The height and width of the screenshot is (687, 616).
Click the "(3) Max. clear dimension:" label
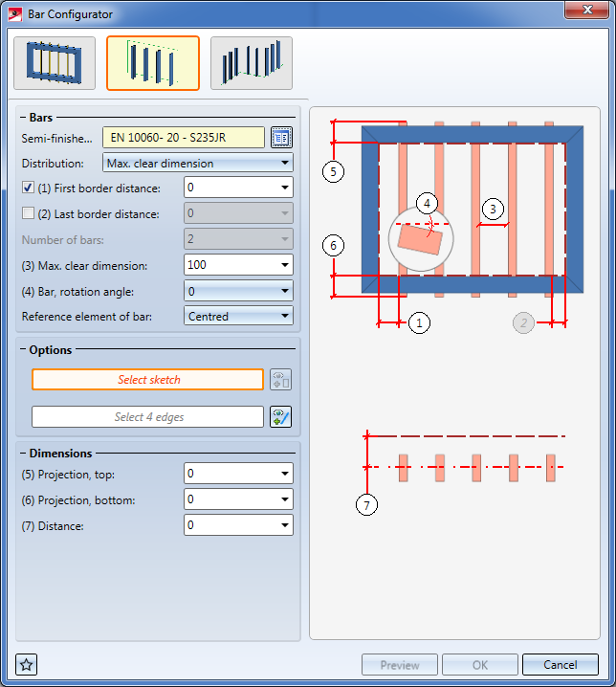pos(84,266)
